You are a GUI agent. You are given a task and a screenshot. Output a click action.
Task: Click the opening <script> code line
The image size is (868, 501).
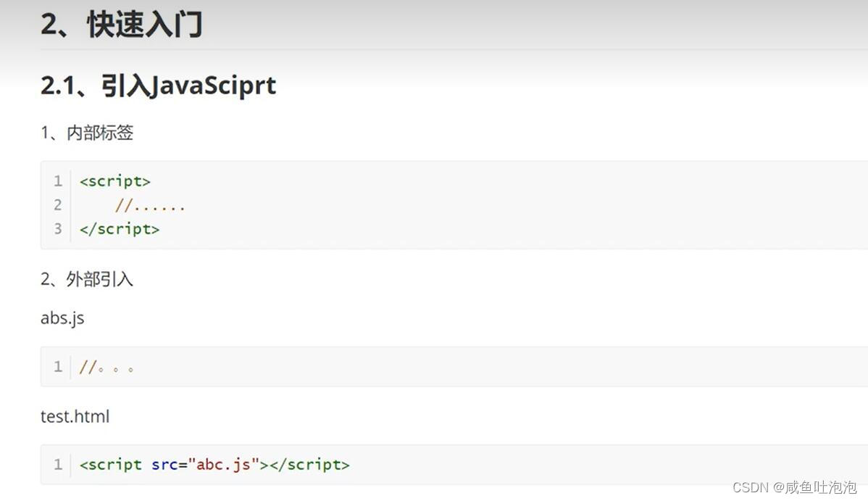point(115,181)
